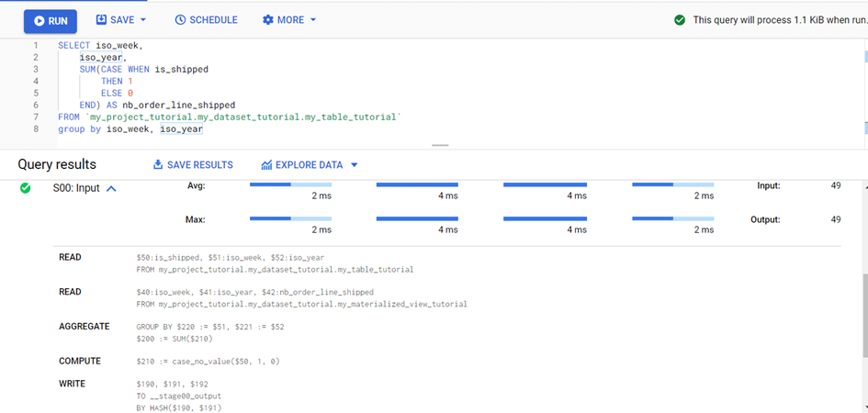The image size is (868, 413).
Task: Click line number 8 in editor gutter
Action: coord(36,129)
